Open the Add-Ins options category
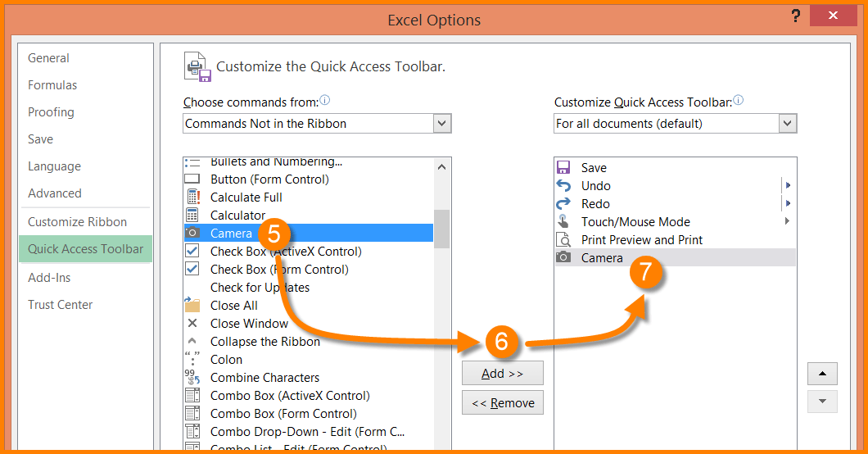The width and height of the screenshot is (868, 454). tap(49, 278)
